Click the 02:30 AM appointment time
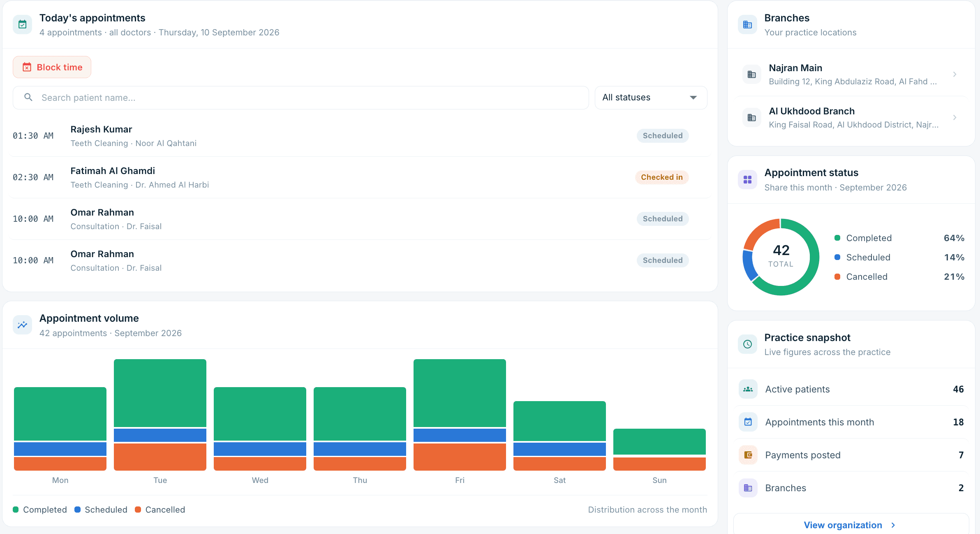This screenshot has width=980, height=534. 33,177
